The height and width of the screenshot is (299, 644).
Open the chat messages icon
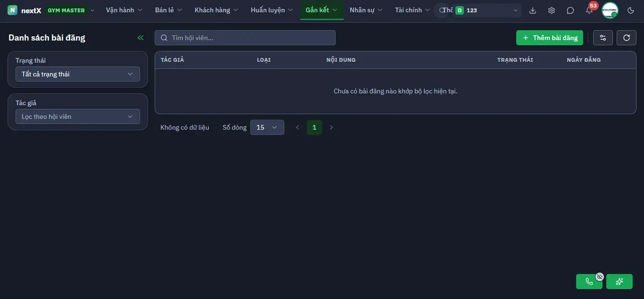coord(570,10)
